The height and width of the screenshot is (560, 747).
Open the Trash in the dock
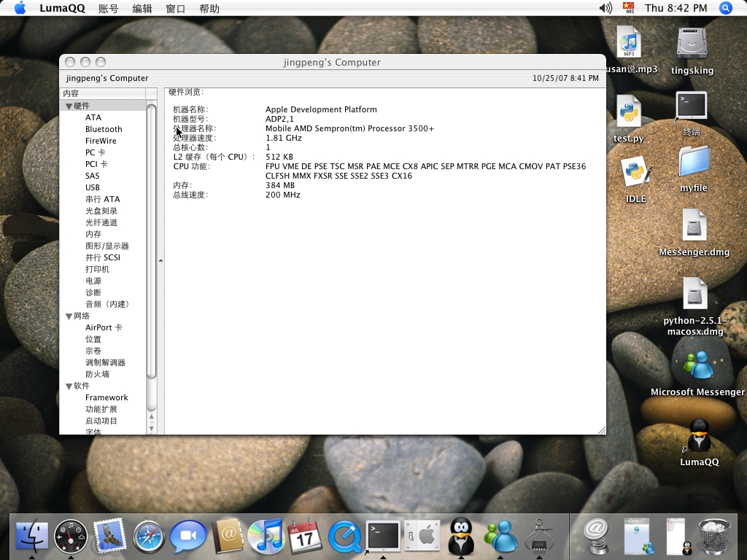(713, 537)
